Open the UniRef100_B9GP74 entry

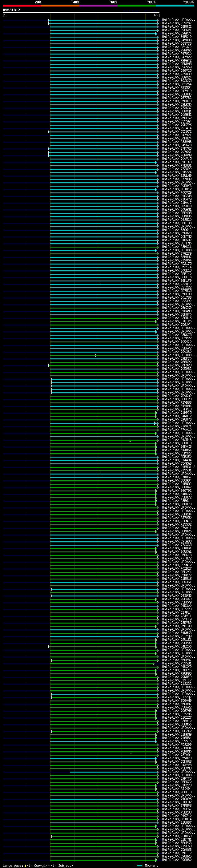click(x=176, y=33)
